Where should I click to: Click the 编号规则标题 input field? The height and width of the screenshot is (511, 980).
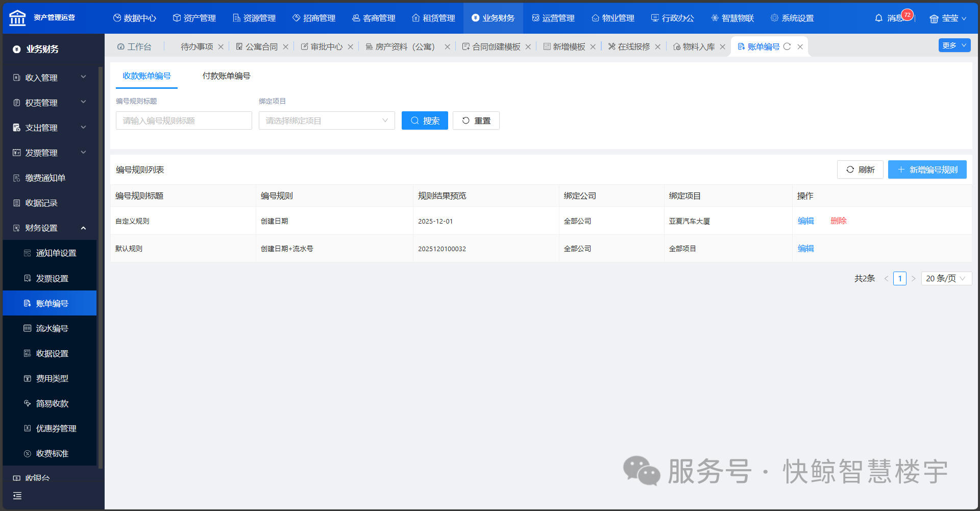click(184, 120)
